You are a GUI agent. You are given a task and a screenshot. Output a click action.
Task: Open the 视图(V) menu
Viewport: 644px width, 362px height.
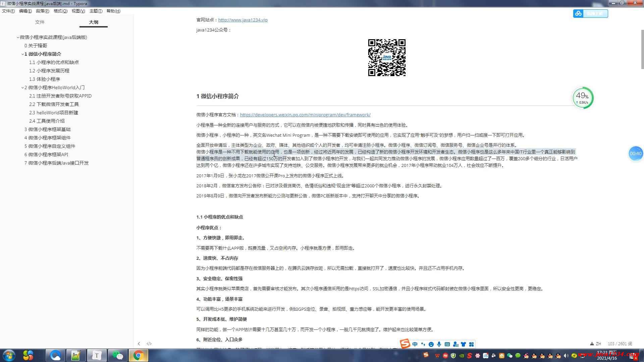78,11
